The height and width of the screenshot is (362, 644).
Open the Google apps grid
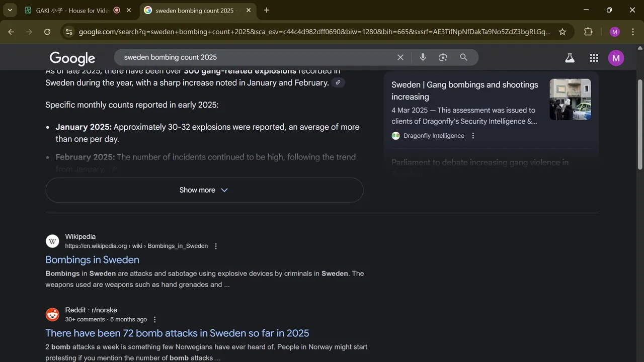pos(594,58)
